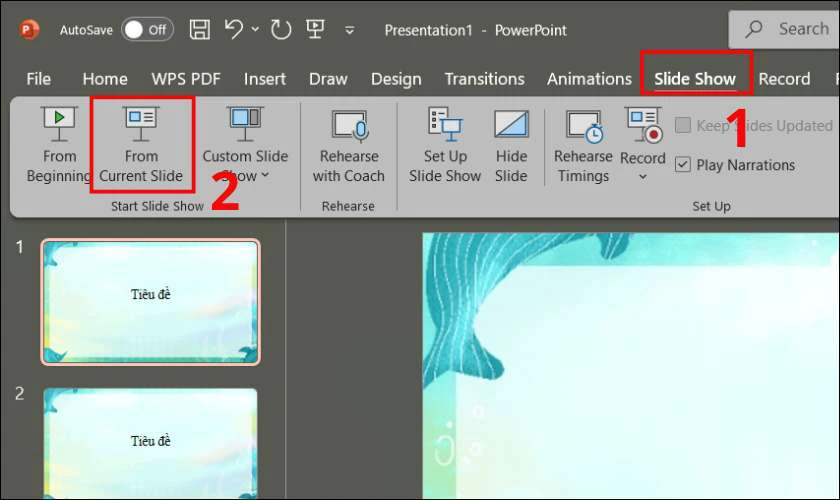The height and width of the screenshot is (500, 840).
Task: Start slideshow From Beginning
Action: point(59,145)
